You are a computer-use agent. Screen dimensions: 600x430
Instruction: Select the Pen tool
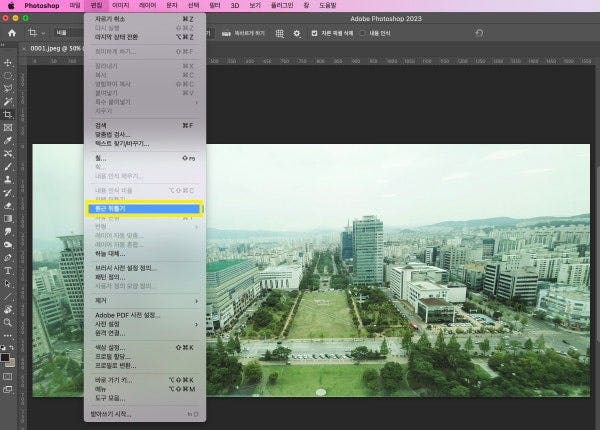[x=8, y=257]
